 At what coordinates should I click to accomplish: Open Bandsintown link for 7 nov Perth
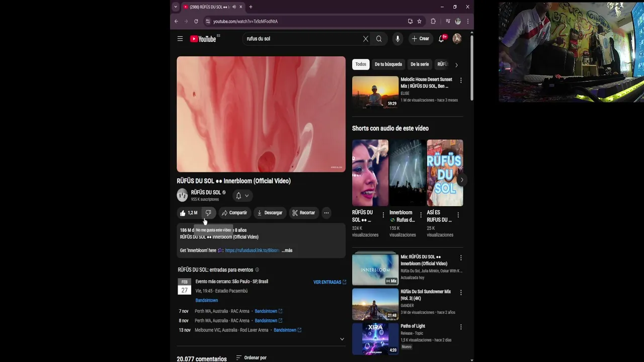tap(268, 311)
